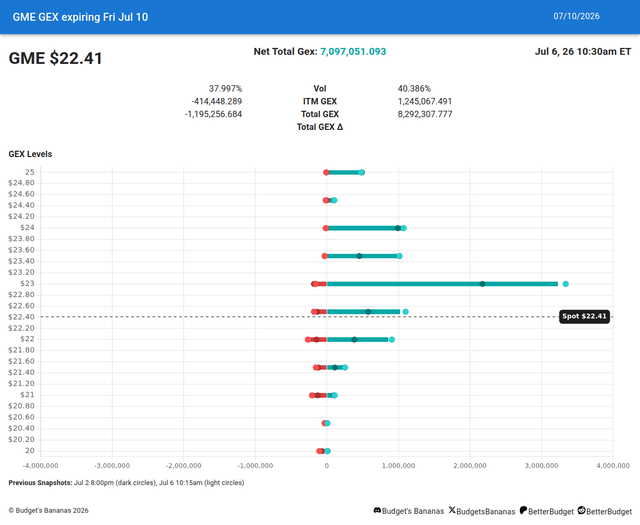640x525 pixels.
Task: Click the ITM GEX value -414,448.289
Action: [217, 101]
